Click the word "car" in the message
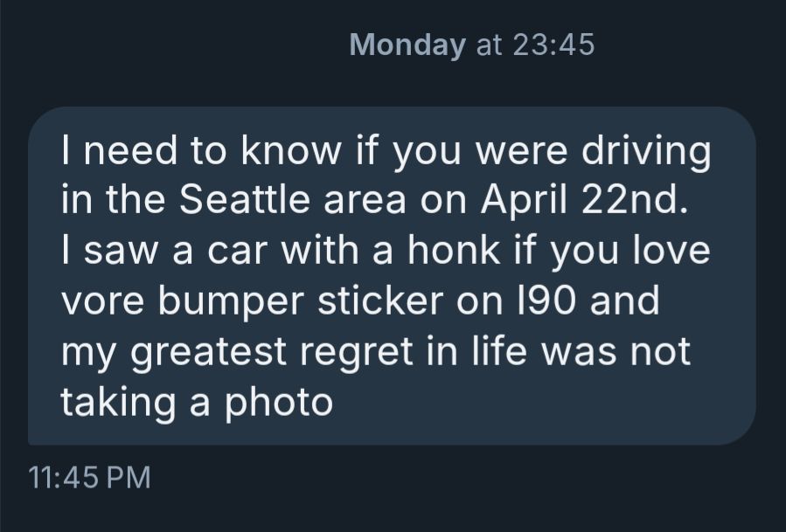The width and height of the screenshot is (786, 532). 236,252
